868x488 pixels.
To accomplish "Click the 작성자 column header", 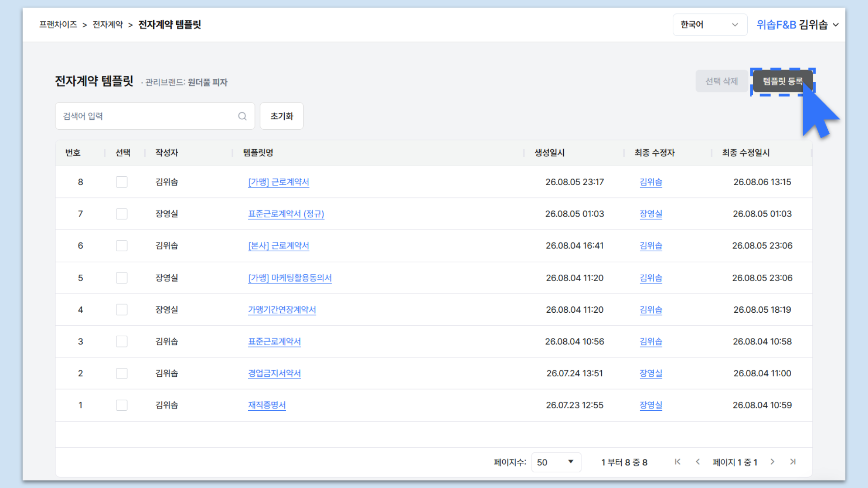I will pos(167,153).
